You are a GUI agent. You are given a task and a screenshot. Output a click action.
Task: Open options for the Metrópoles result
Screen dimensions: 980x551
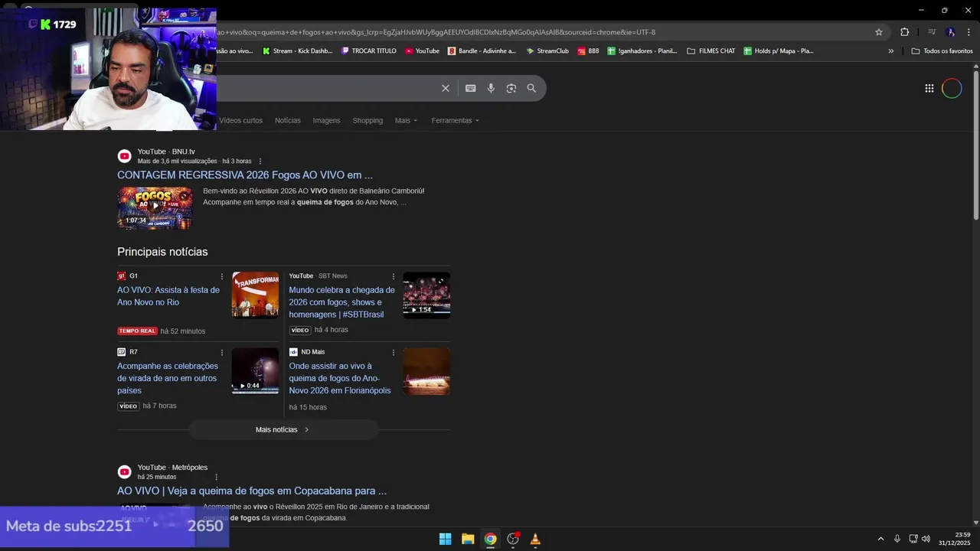(x=216, y=477)
